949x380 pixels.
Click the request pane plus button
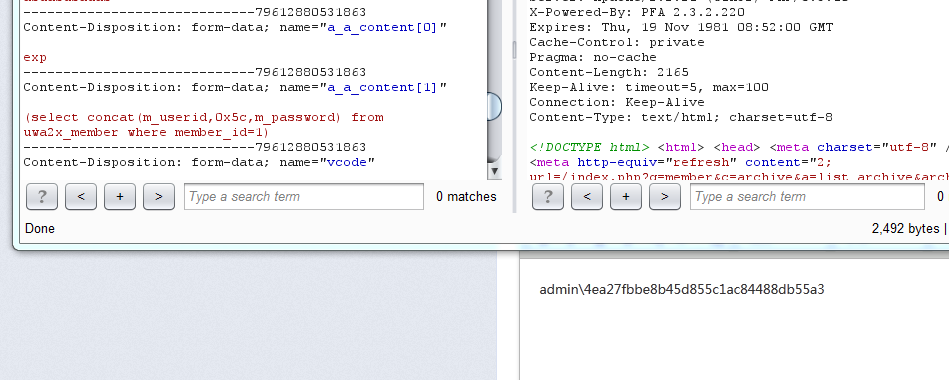[120, 197]
